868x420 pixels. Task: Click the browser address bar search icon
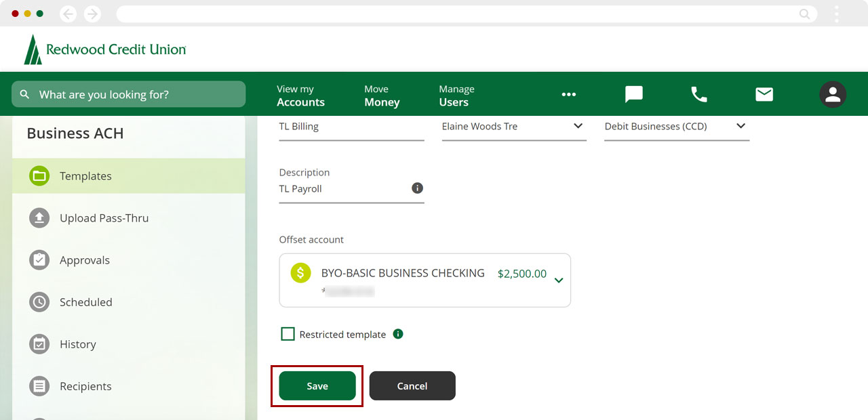[x=805, y=14]
